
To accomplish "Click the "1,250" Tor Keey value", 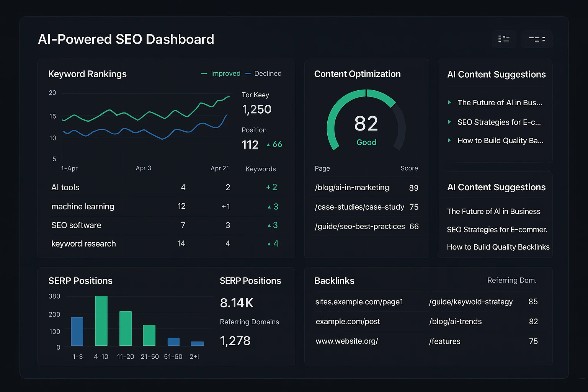I will (256, 109).
